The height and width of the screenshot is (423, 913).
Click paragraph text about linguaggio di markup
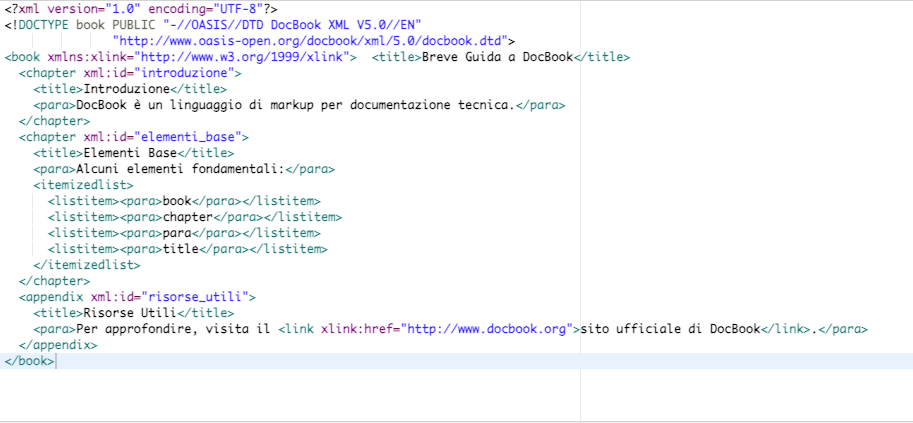[296, 105]
